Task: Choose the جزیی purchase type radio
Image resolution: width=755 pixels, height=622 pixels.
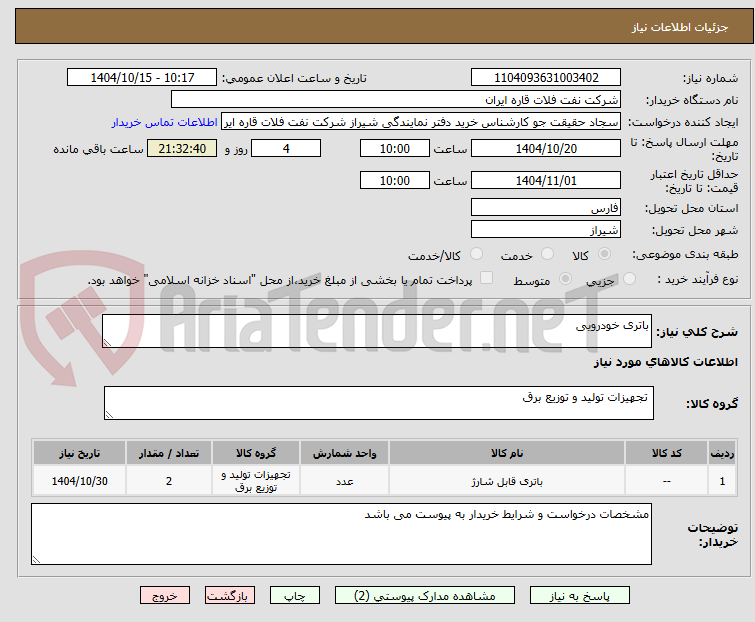Action: [629, 279]
